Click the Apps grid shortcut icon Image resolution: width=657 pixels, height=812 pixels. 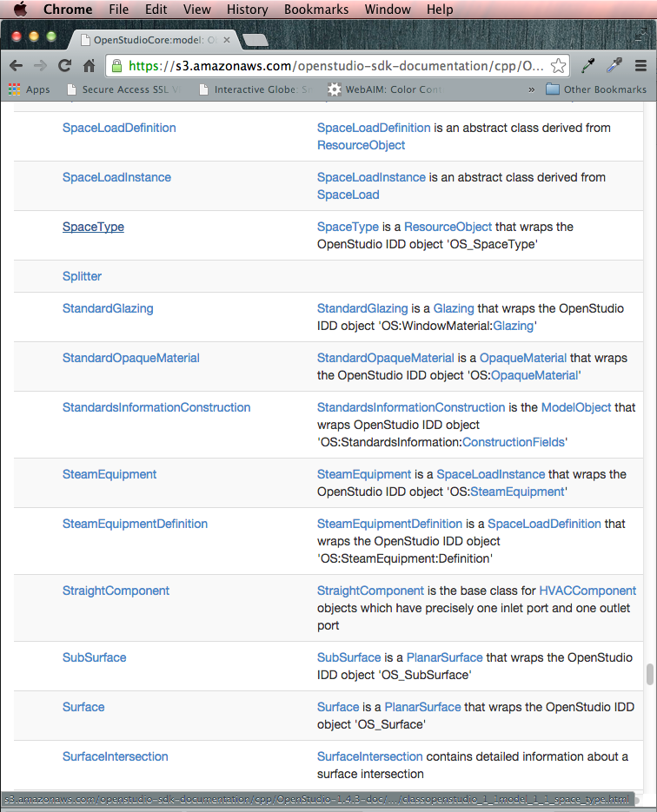[14, 89]
